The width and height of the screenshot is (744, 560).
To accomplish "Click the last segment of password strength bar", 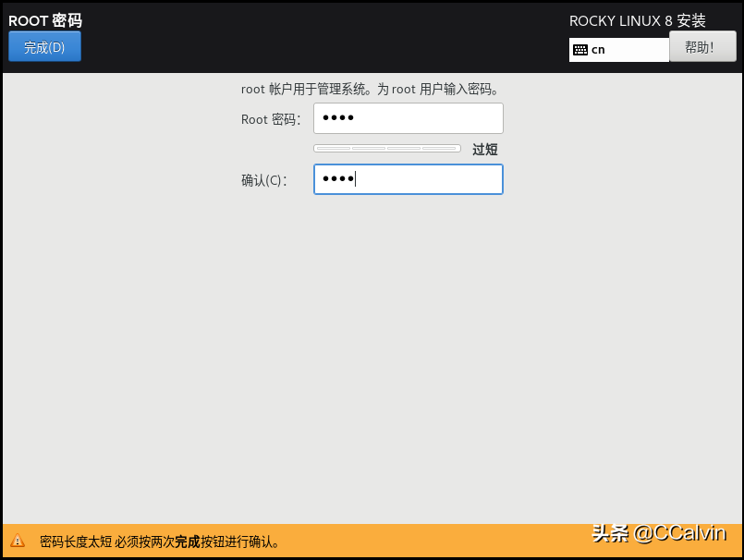I will (440, 149).
